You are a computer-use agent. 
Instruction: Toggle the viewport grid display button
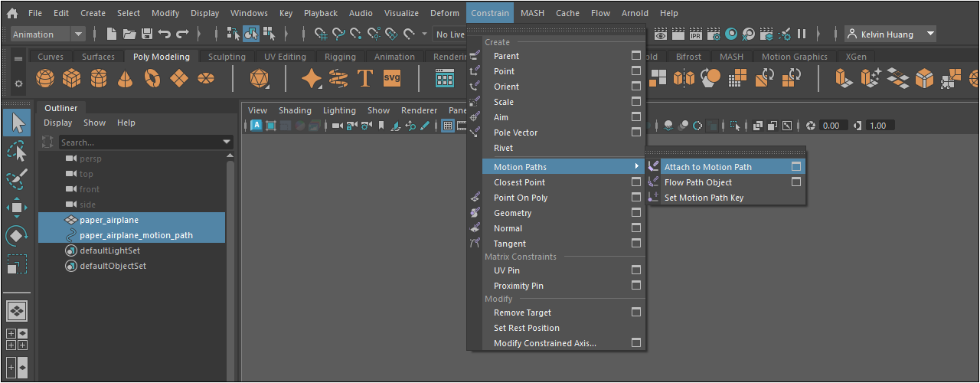tap(448, 126)
